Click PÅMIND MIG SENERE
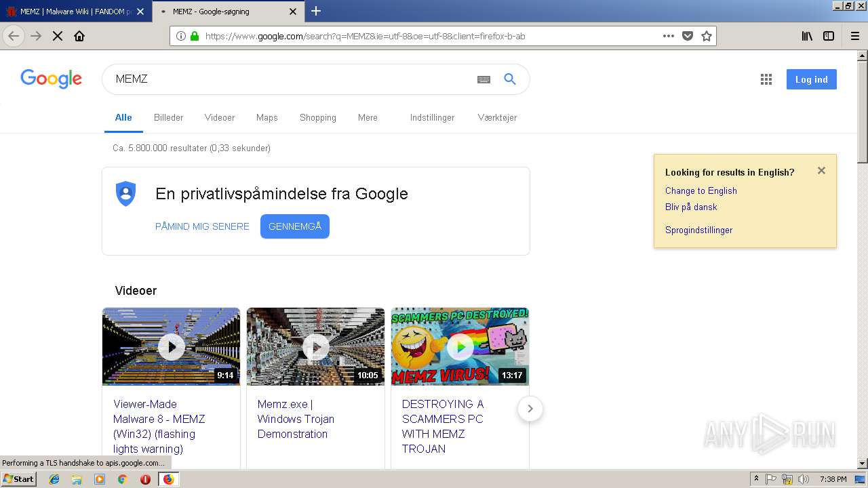This screenshot has height=488, width=868. point(202,226)
